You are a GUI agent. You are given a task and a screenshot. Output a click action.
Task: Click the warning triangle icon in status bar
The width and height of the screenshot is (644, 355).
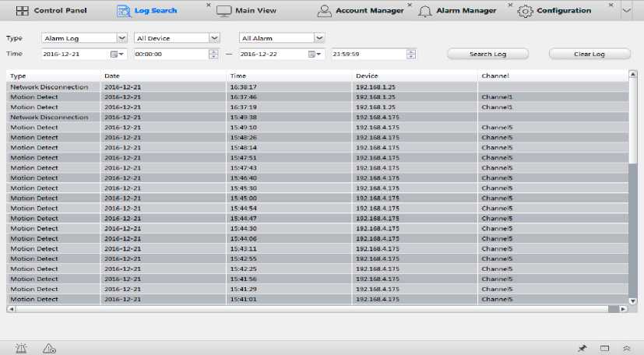coord(49,347)
